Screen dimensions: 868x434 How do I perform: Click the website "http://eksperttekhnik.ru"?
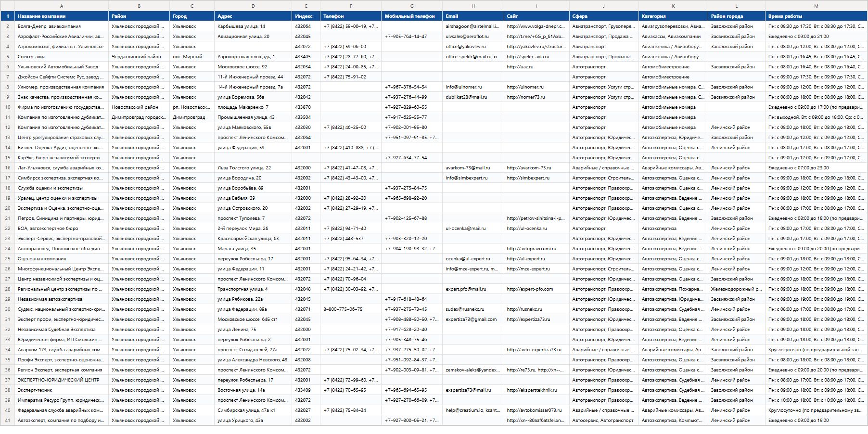point(536,390)
